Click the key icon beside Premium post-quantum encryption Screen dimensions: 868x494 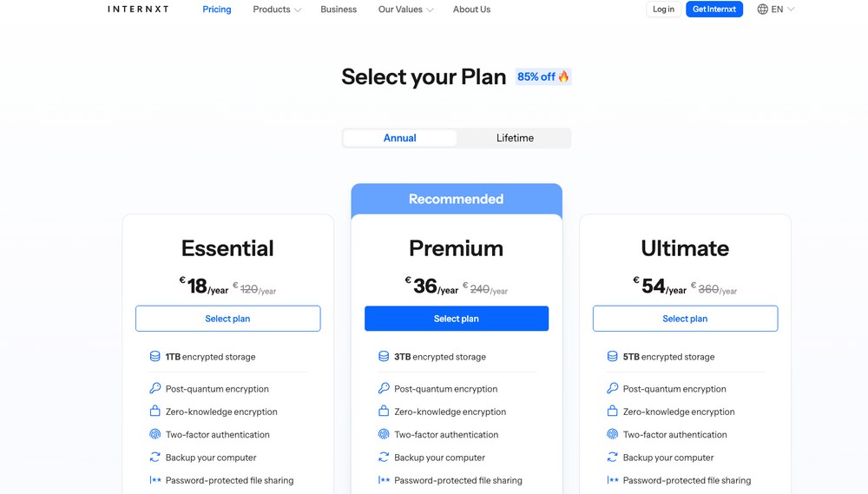coord(384,389)
